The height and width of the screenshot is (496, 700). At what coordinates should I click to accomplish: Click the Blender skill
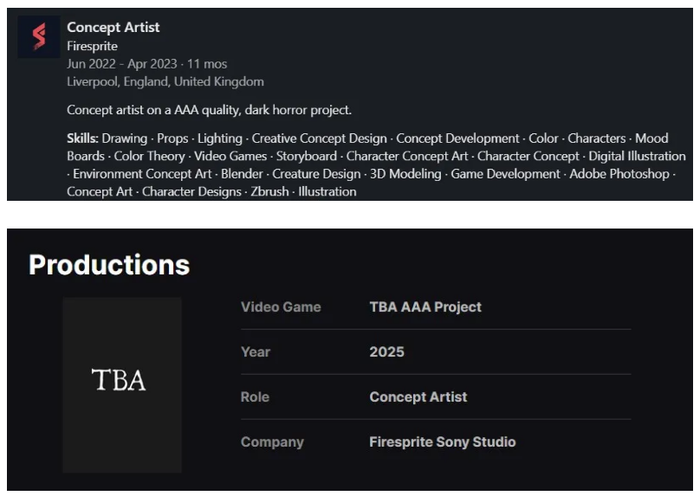[x=242, y=174]
